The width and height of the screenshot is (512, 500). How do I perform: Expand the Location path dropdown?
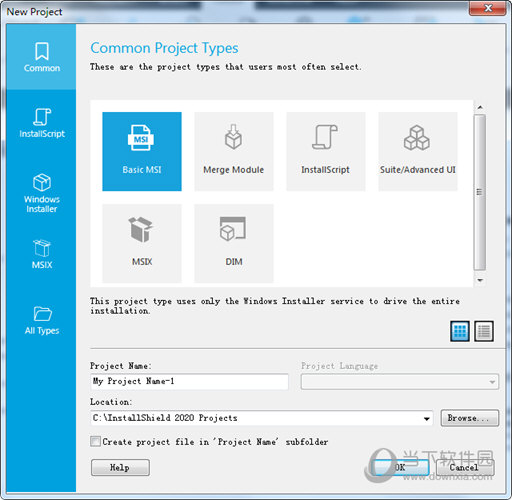[427, 419]
